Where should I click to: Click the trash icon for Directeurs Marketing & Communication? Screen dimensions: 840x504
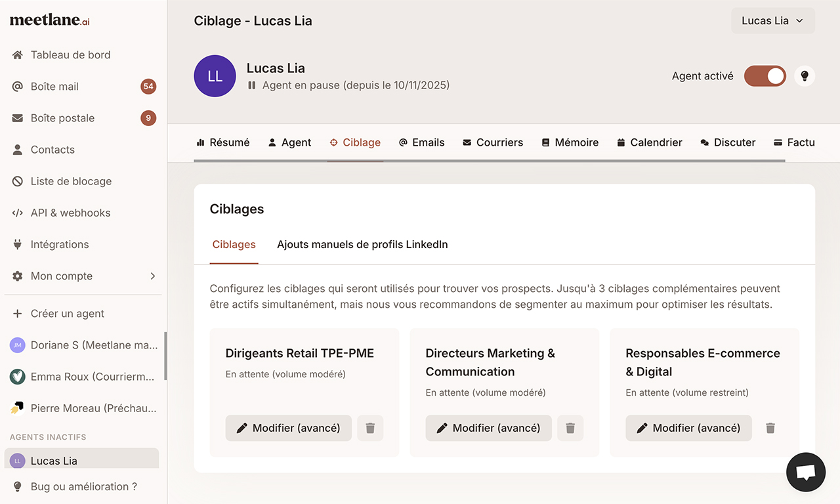(x=570, y=427)
